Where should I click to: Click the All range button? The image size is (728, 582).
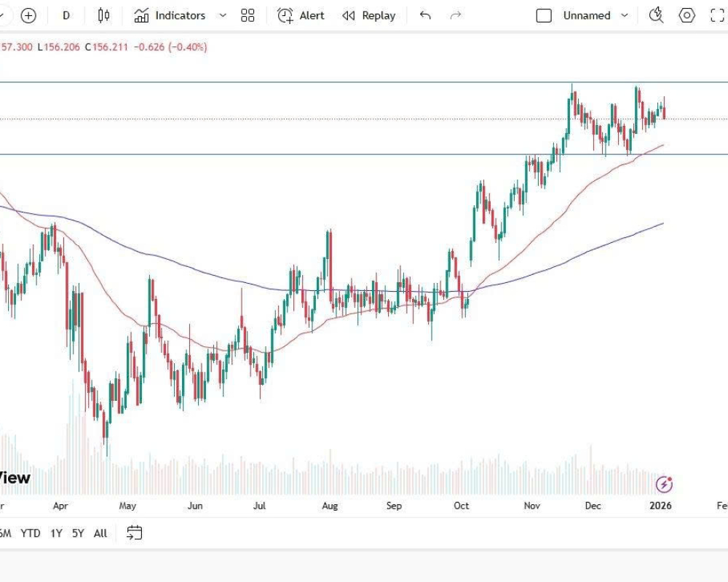100,533
